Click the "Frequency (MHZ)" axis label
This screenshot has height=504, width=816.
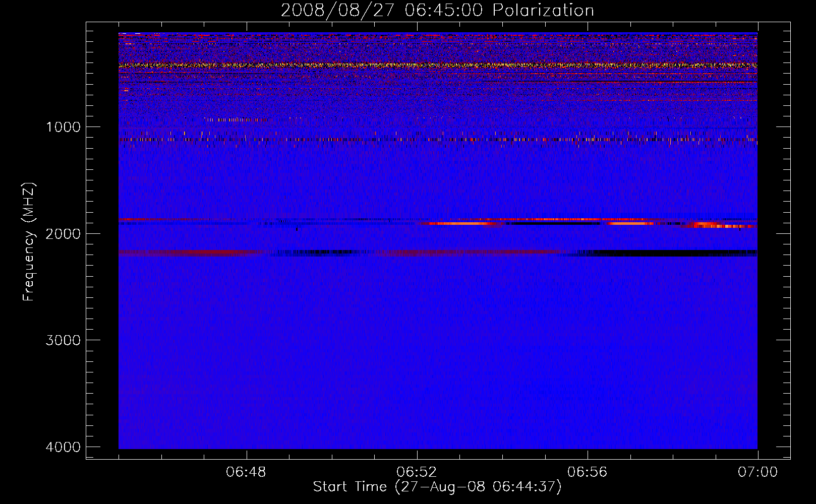(x=29, y=242)
